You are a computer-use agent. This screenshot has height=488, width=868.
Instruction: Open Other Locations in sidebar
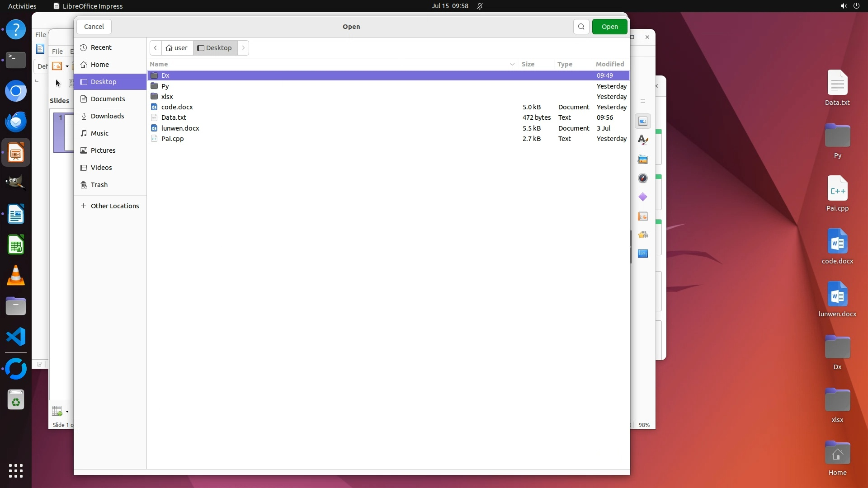(x=114, y=206)
